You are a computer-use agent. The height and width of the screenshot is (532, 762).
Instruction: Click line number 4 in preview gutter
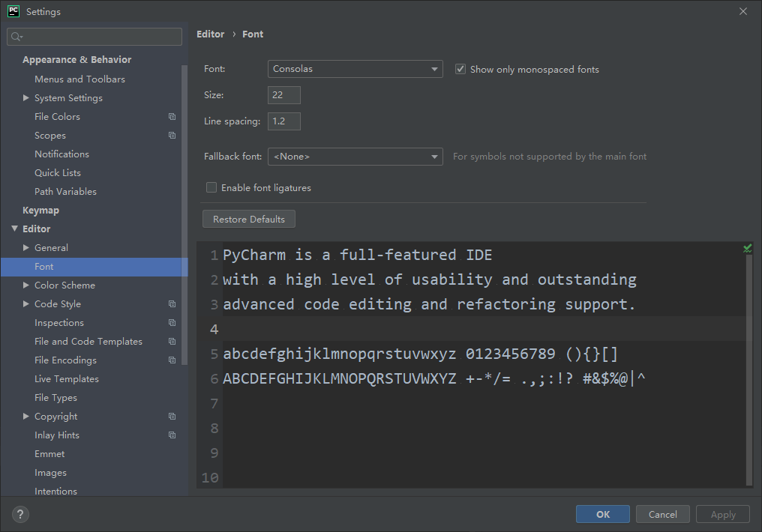click(x=214, y=329)
